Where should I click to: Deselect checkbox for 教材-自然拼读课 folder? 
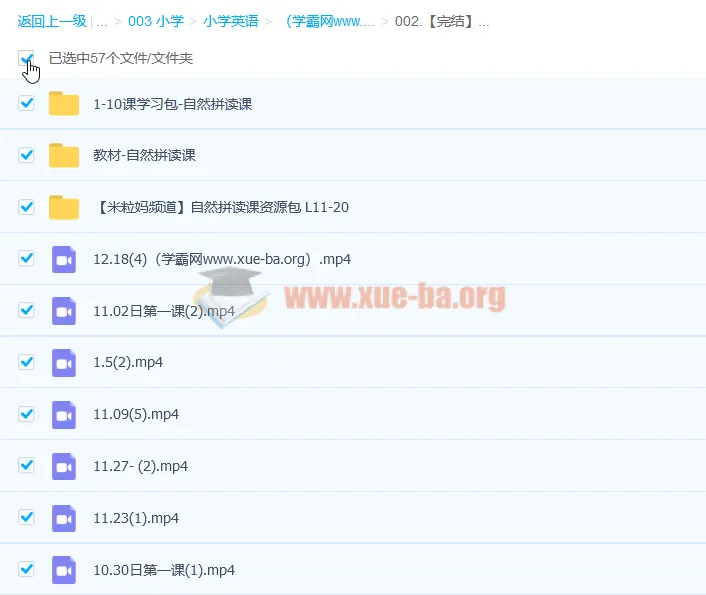tap(27, 155)
